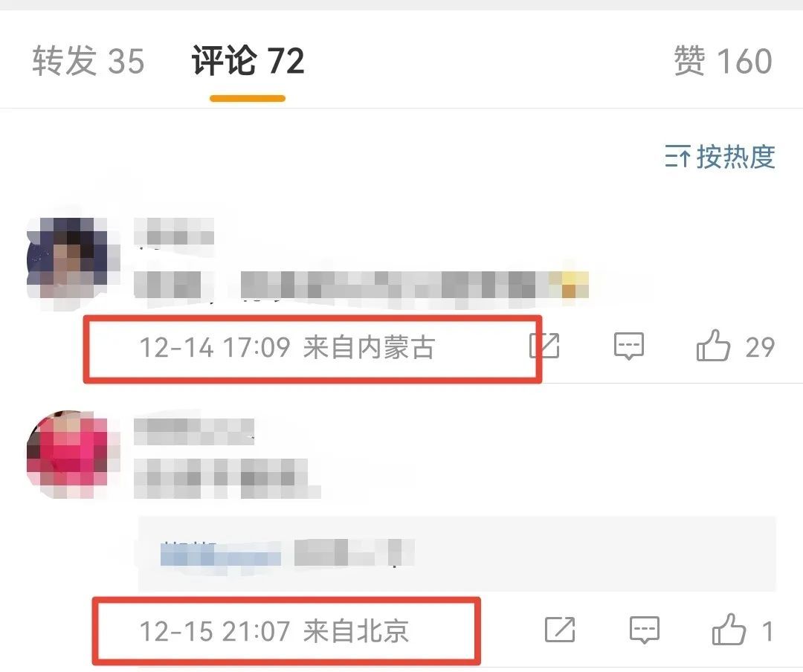Like the comment with 29 likes
The image size is (803, 672).
(713, 345)
